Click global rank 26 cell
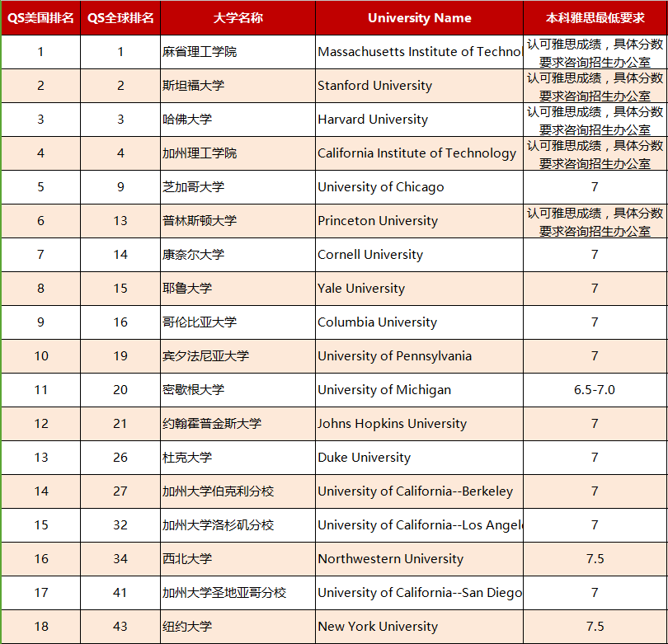 point(120,458)
